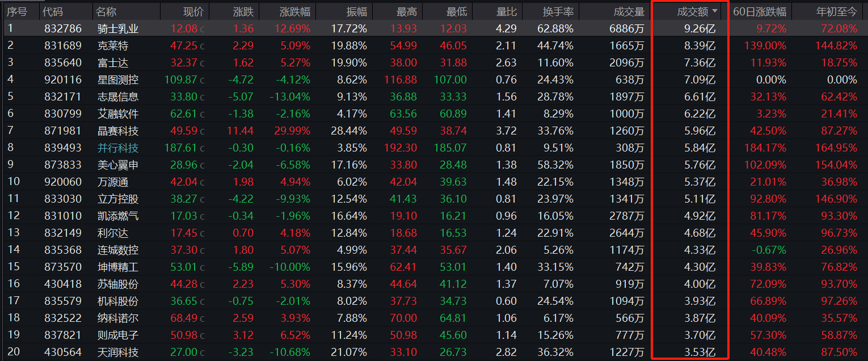Select stock 利尔达
Screen dimensions: 868x361
[112, 233]
